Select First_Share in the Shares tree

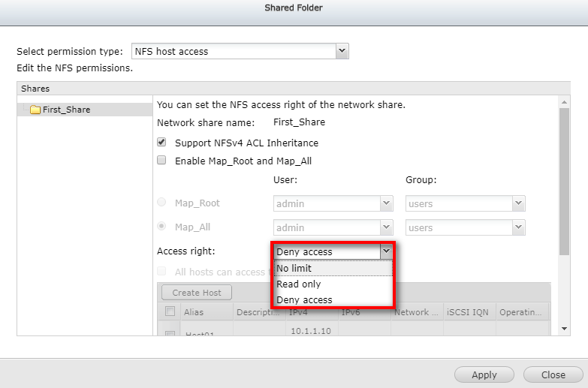pos(66,110)
